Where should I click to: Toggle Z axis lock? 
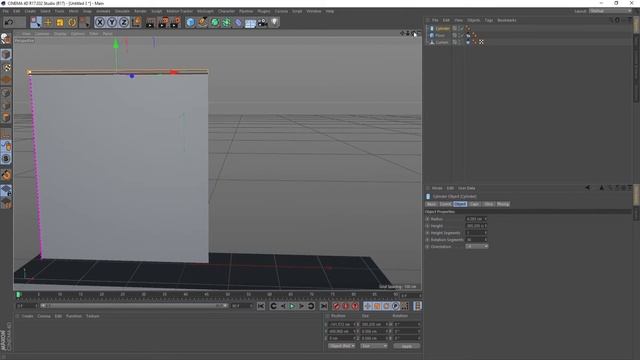click(124, 22)
